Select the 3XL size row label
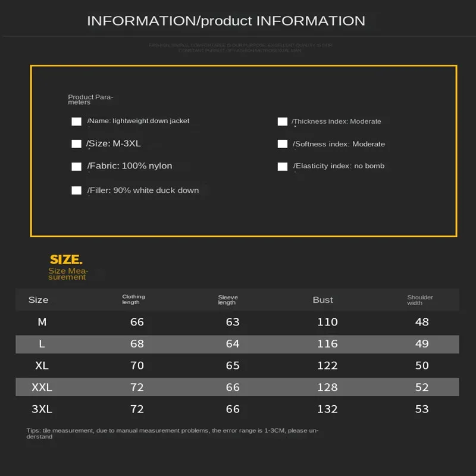Screen dimensions: 476x476 [x=42, y=409]
